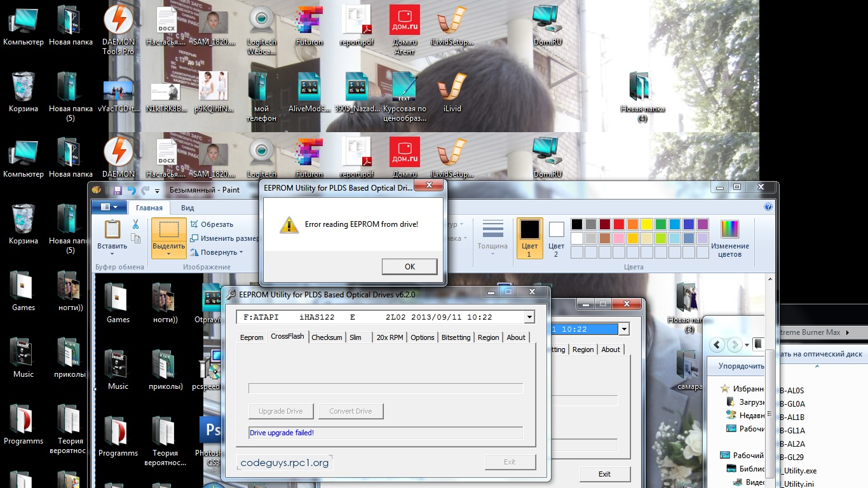Click the wrench icon in the EEPROM Utility title bar
The image size is (868, 488).
(231, 294)
